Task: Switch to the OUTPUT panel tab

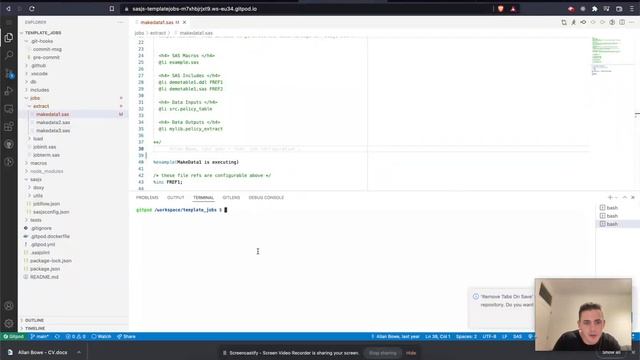Action: point(176,198)
